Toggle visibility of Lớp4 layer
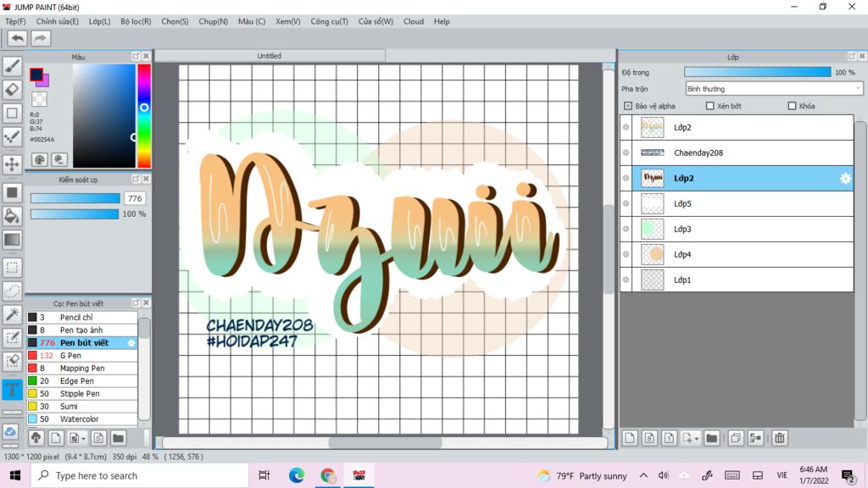 click(626, 254)
